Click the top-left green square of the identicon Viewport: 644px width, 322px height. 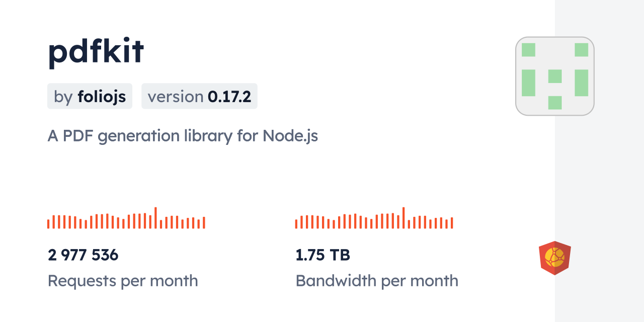528,50
